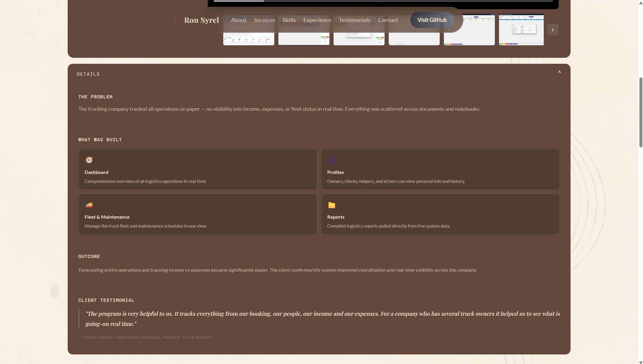Click the truck Fleet & Maintenance icon
The height and width of the screenshot is (364, 643).
click(x=89, y=205)
